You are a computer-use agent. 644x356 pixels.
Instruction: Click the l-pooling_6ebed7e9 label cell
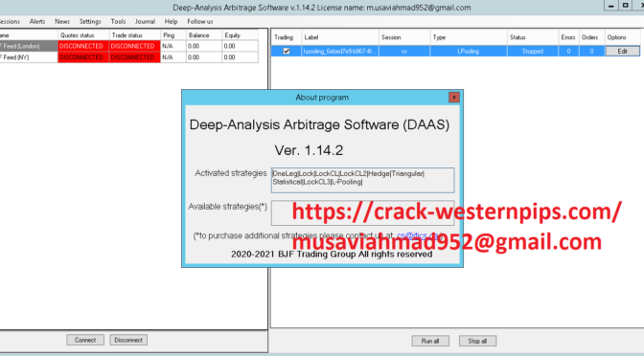pyautogui.click(x=340, y=52)
